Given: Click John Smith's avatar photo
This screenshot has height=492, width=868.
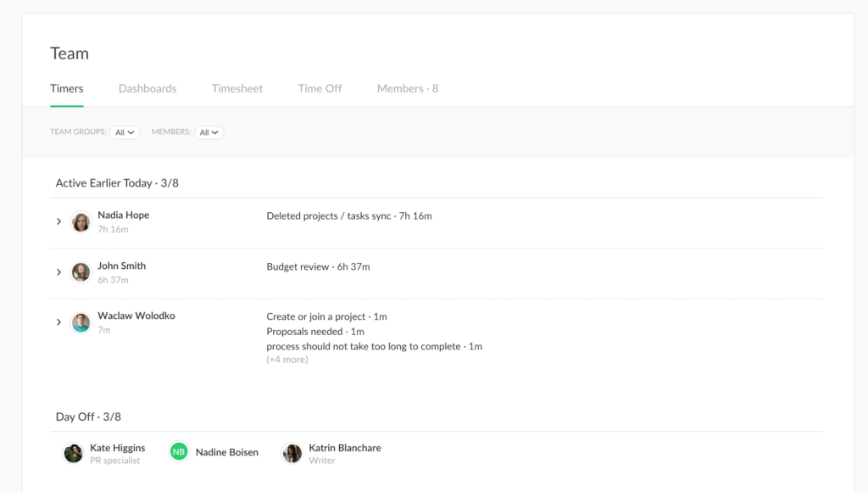Looking at the screenshot, I should tap(81, 271).
